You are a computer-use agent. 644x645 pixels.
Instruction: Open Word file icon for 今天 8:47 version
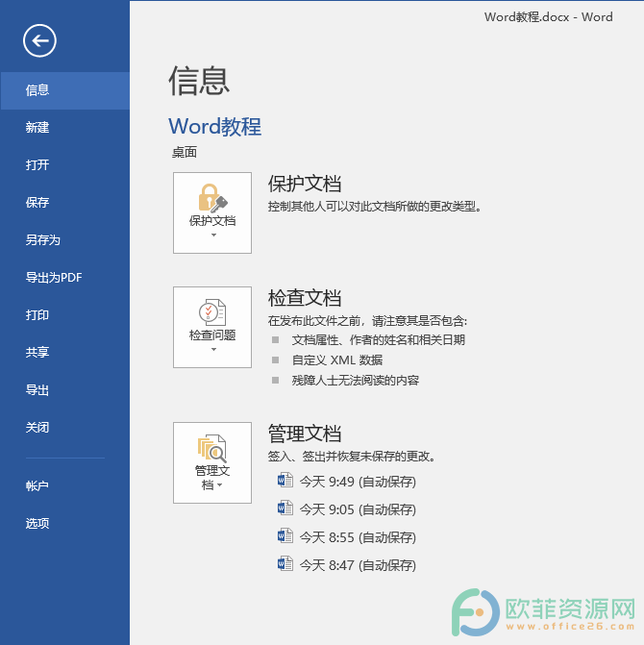coord(285,564)
